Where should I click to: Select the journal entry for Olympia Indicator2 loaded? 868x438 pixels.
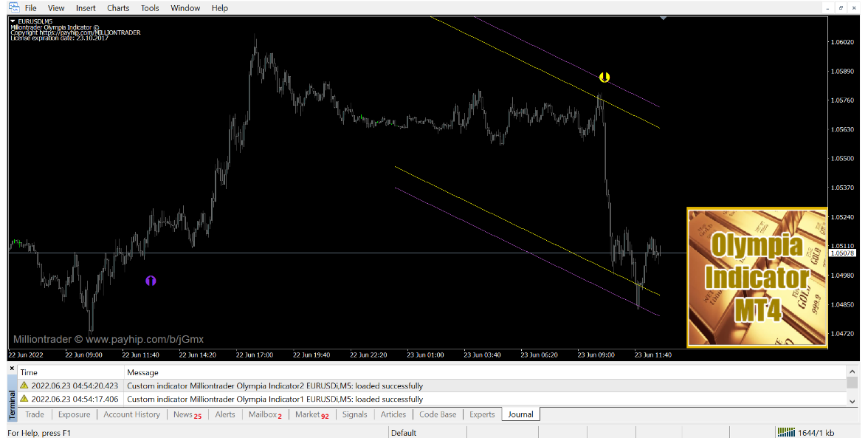click(x=432, y=386)
